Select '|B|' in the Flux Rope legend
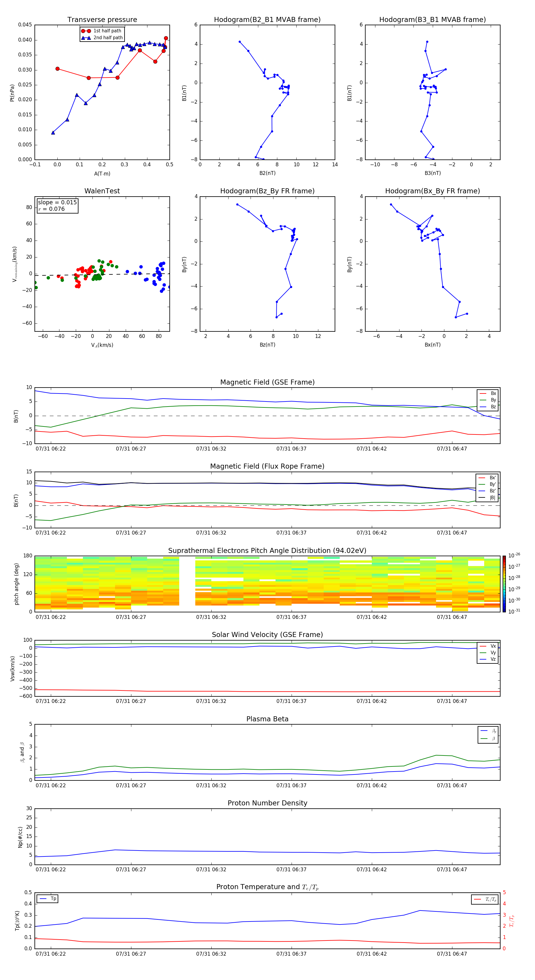Image resolution: width=535 pixels, height=980 pixels. click(x=487, y=498)
